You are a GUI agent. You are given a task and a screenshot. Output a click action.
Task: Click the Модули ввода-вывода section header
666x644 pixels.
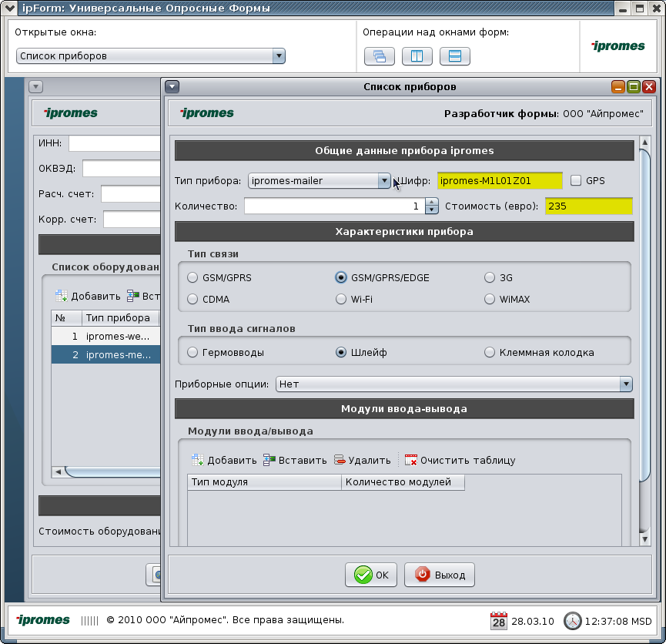404,409
